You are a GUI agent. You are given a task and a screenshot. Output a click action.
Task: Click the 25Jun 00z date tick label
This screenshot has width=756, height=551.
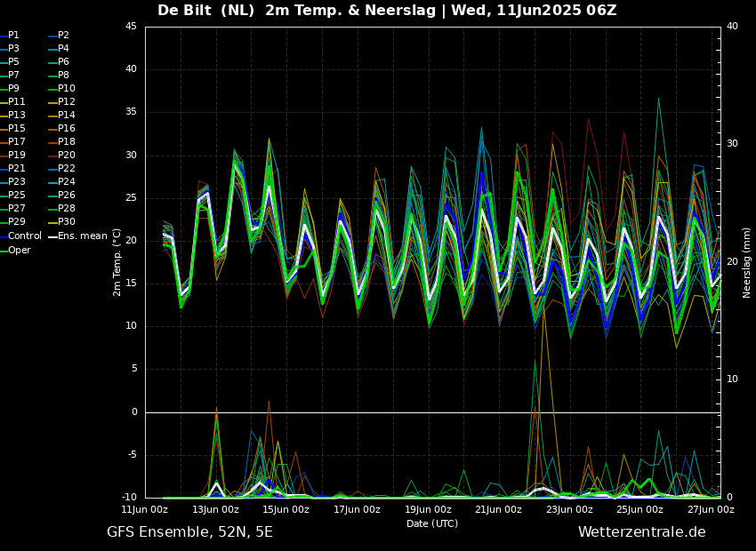(x=640, y=510)
